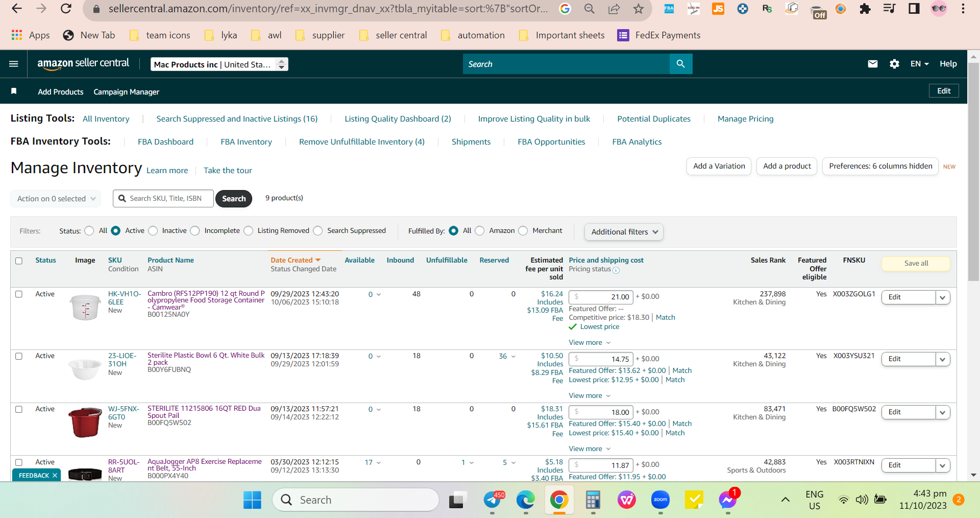The height and width of the screenshot is (518, 980).
Task: Open the Chrome three-dot menu
Action: point(963,9)
